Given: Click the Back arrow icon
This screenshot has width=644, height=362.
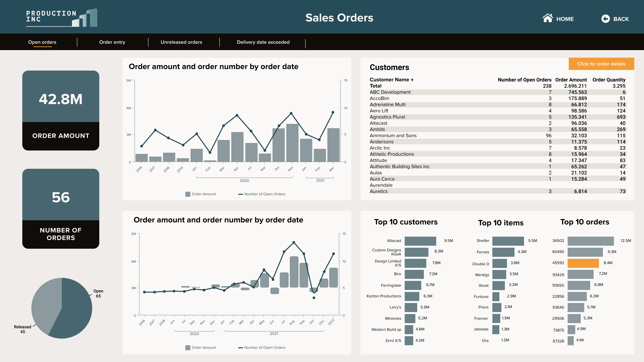Looking at the screenshot, I should (605, 19).
